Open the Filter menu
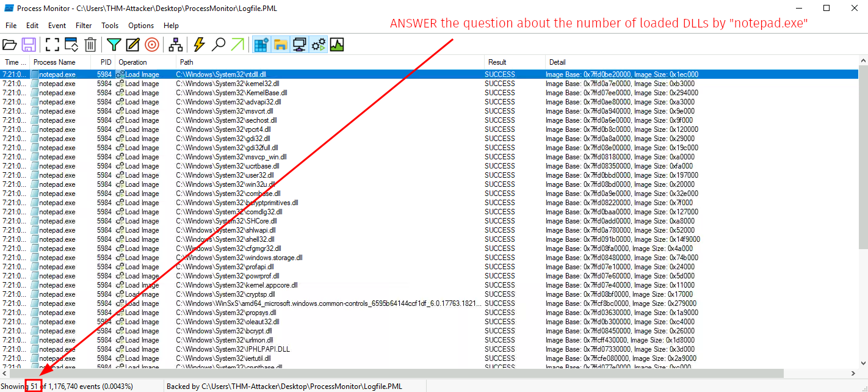Image resolution: width=868 pixels, height=392 pixels. point(84,26)
